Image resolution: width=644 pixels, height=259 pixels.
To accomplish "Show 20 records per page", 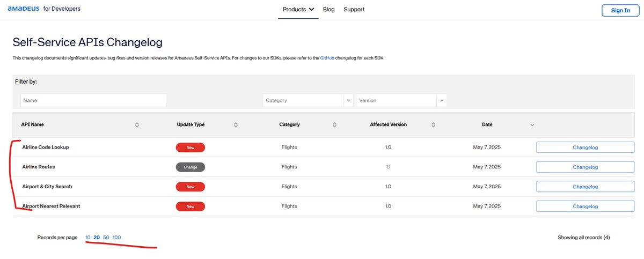I will coord(97,237).
